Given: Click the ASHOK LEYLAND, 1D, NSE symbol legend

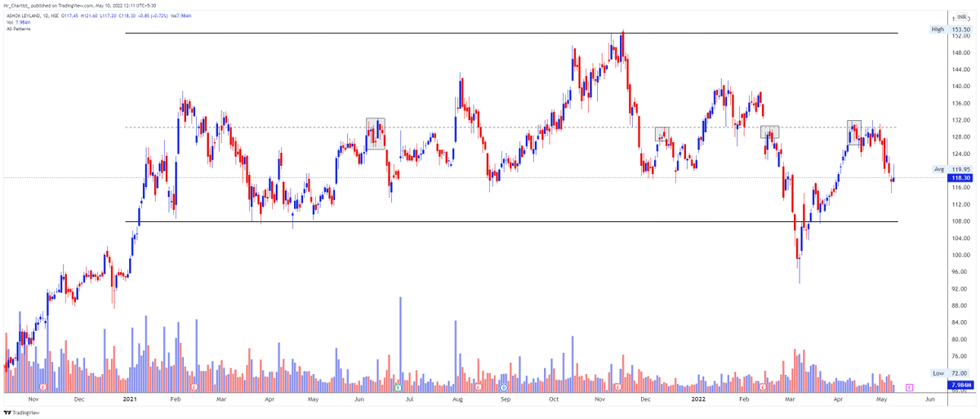Looking at the screenshot, I should click(x=33, y=15).
